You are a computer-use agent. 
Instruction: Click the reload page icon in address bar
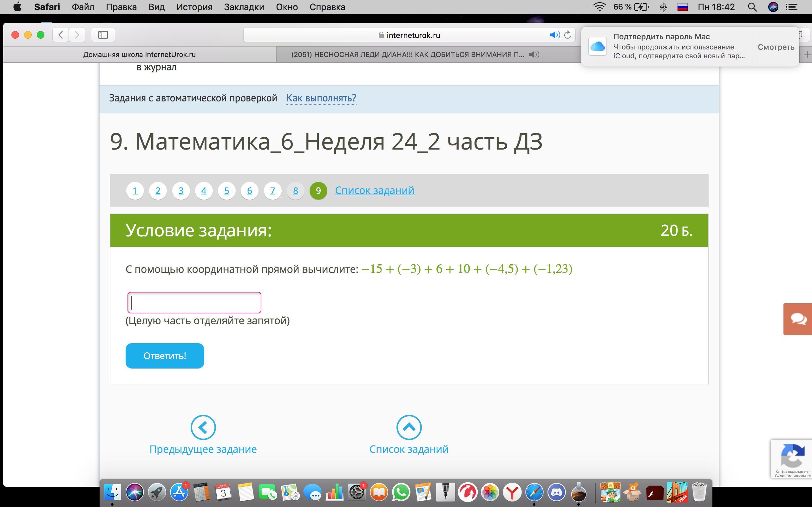pos(567,35)
